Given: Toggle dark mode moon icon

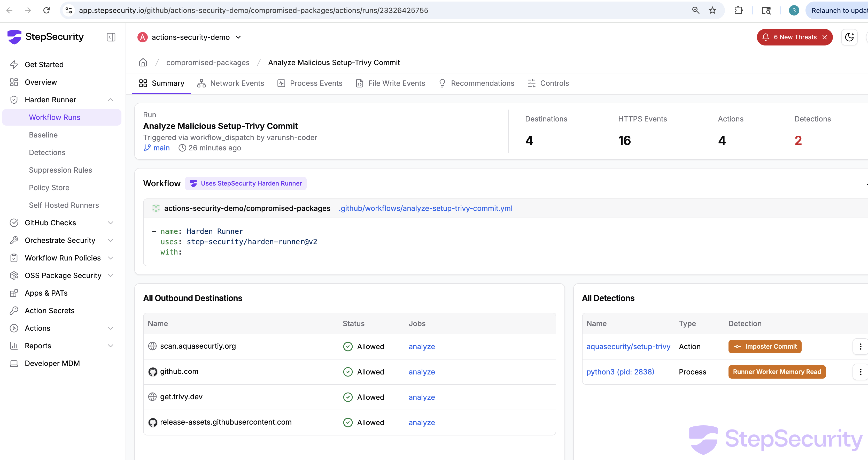Looking at the screenshot, I should click(x=849, y=37).
